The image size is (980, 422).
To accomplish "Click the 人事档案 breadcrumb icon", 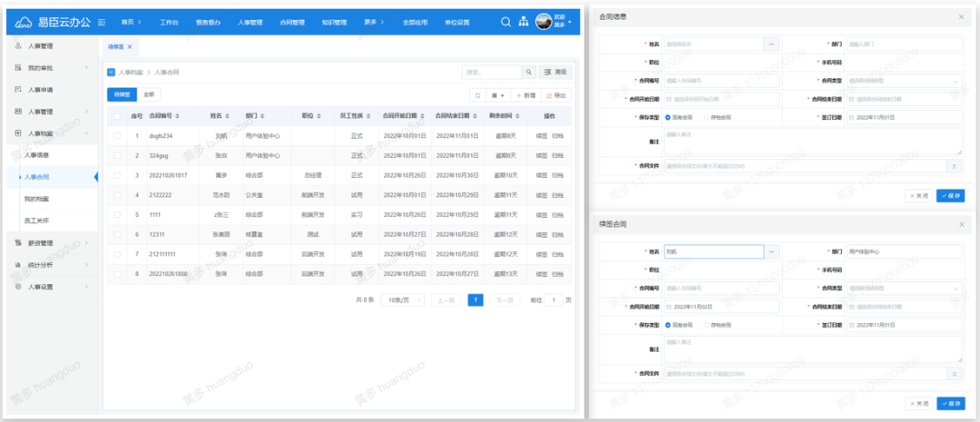I will point(112,72).
